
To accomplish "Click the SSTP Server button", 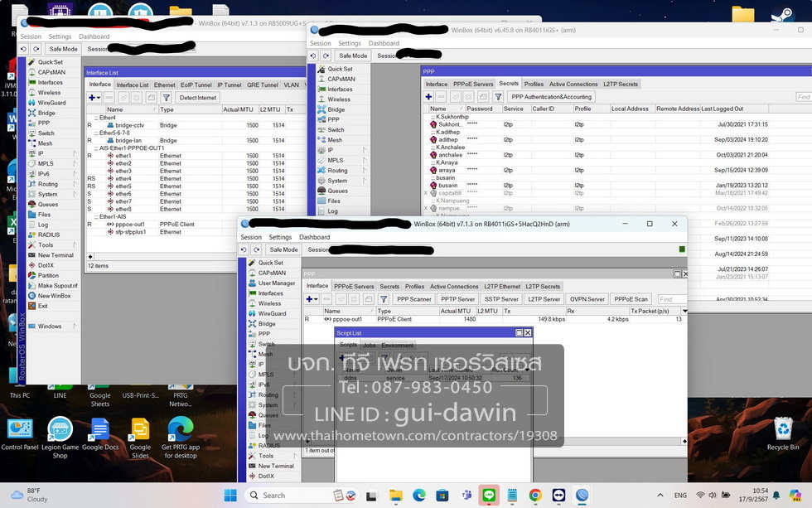I will tap(501, 299).
